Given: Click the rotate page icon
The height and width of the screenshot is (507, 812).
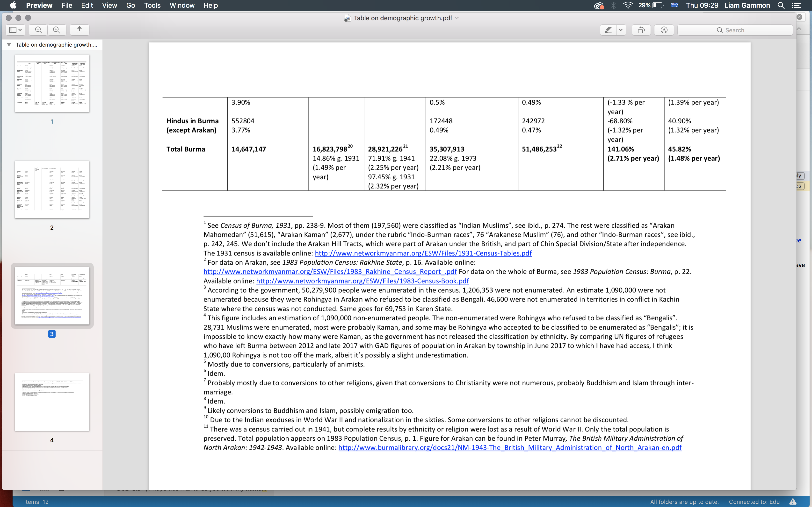Looking at the screenshot, I should [x=641, y=30].
